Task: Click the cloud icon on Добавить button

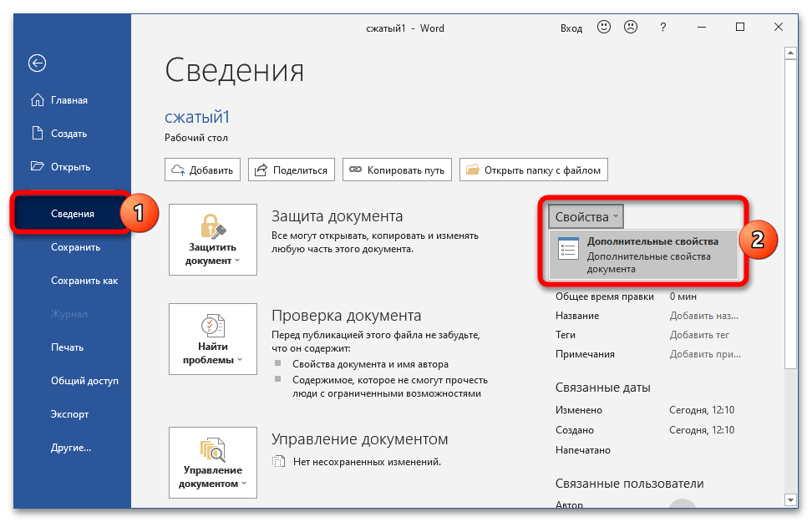Action: 178,170
